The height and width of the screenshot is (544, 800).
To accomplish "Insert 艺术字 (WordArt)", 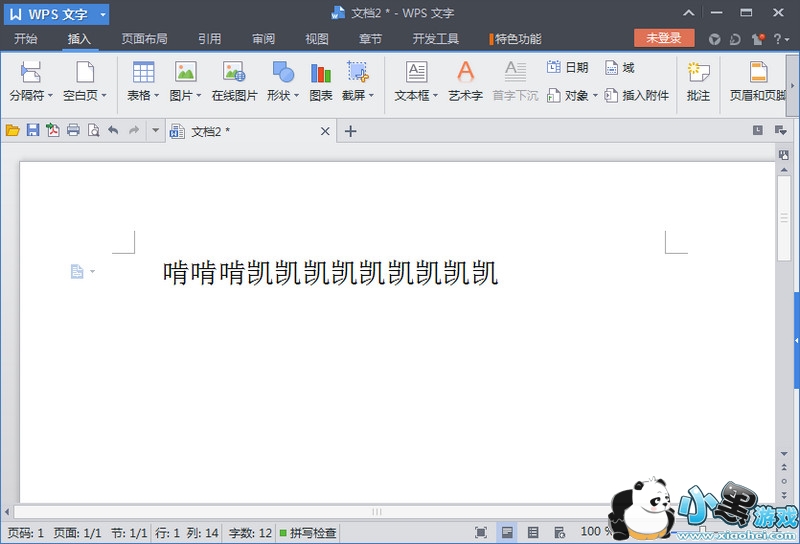I will [x=465, y=73].
